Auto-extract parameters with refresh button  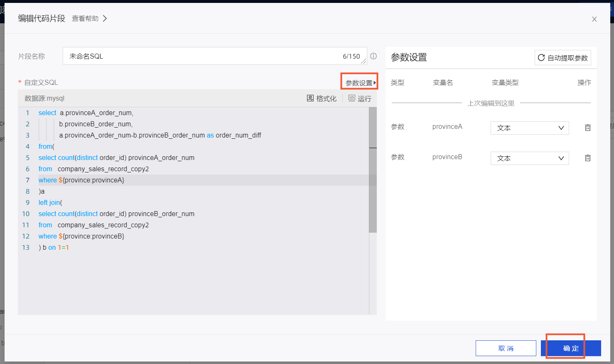(x=563, y=58)
